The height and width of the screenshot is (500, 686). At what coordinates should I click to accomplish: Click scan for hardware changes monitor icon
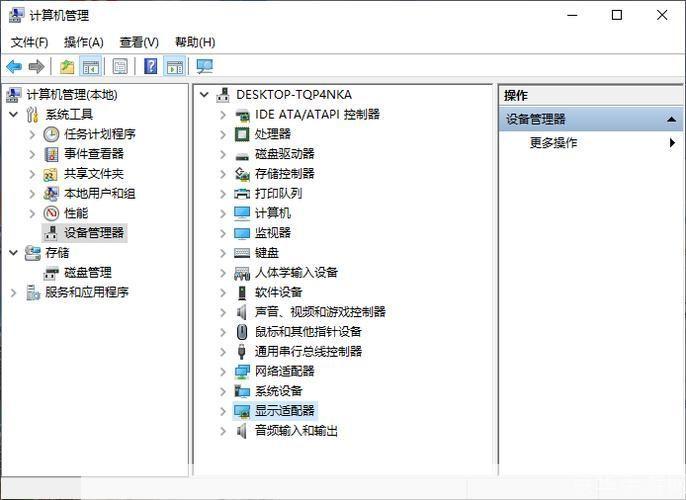[204, 66]
